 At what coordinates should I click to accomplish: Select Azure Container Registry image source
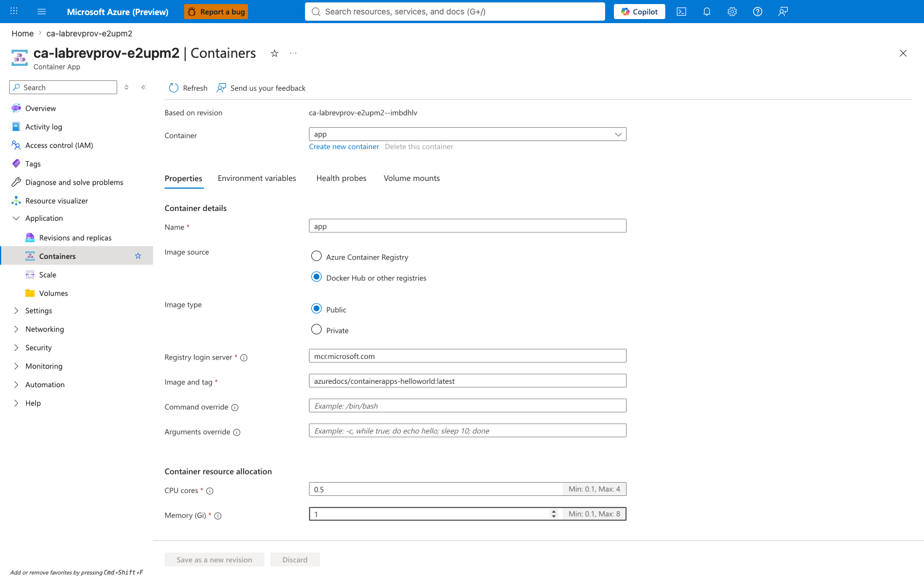pyautogui.click(x=316, y=256)
